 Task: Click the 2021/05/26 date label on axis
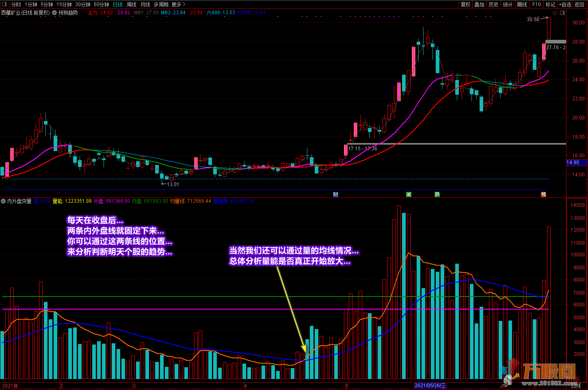pyautogui.click(x=430, y=386)
